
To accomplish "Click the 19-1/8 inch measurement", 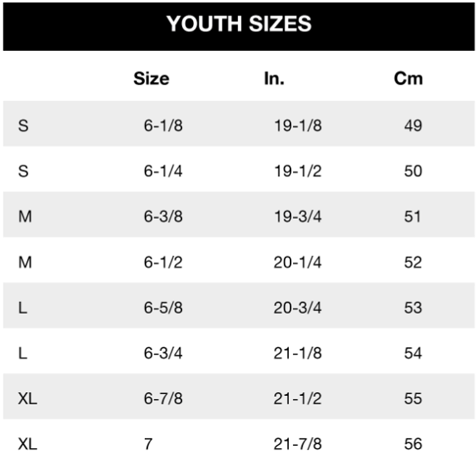I will (x=297, y=126).
